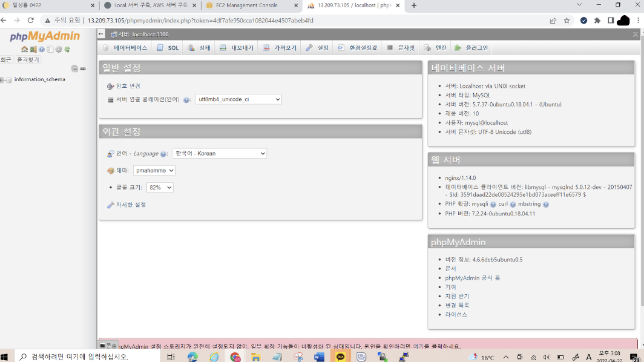Click the 기여 link
Viewport: 644px width, 362px height.
click(x=450, y=287)
